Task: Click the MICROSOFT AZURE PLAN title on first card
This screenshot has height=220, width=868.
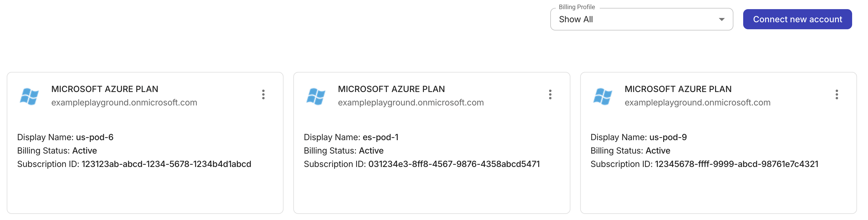Action: tap(105, 89)
